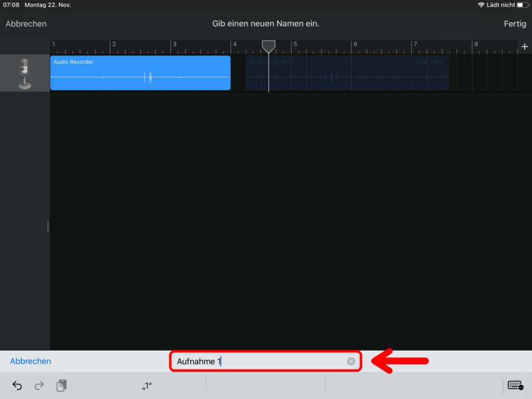532x399 pixels.
Task: Tap the battery status icon
Action: 523,5
